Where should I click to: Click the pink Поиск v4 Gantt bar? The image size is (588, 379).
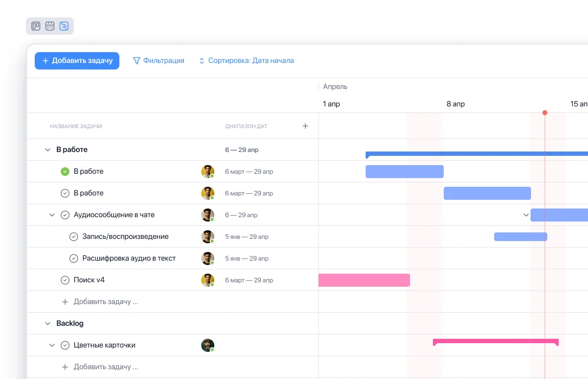tap(364, 280)
